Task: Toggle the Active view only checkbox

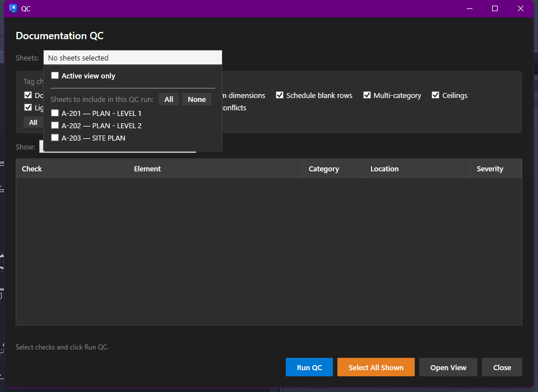Action: pos(55,76)
